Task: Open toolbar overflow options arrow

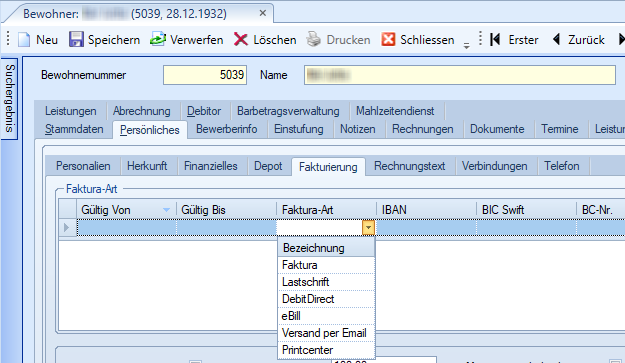Action: point(466,45)
